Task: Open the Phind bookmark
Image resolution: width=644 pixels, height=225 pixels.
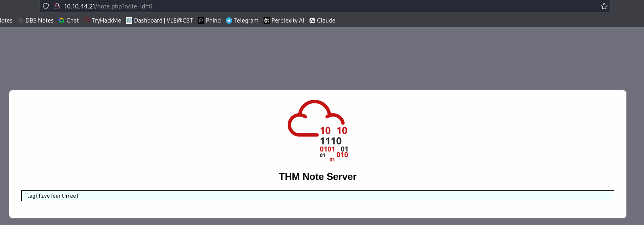Action: 209,21
